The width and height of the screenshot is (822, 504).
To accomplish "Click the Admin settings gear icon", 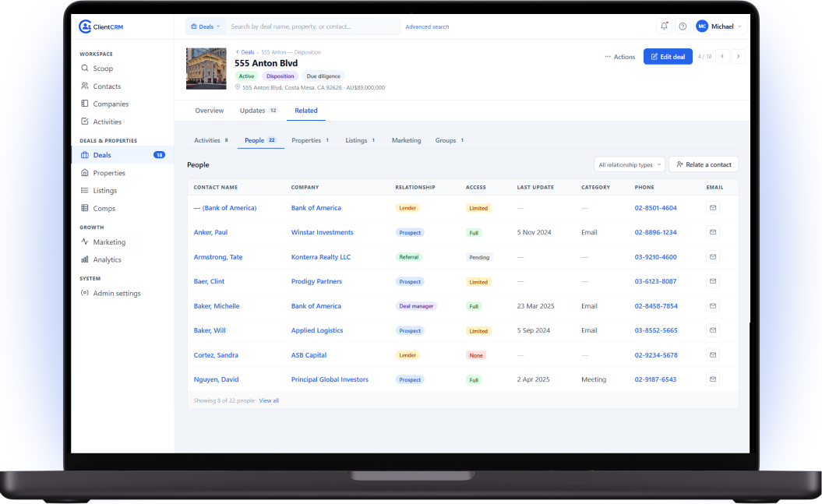I will (x=84, y=294).
